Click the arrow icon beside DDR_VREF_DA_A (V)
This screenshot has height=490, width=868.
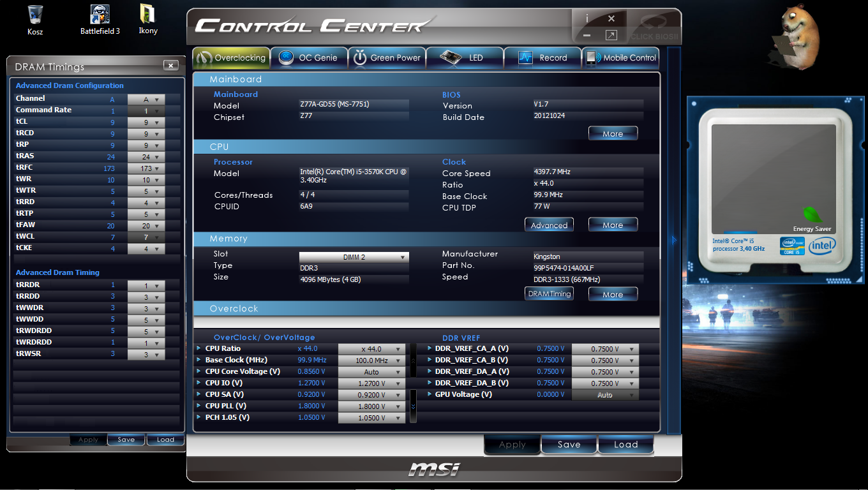coord(430,371)
